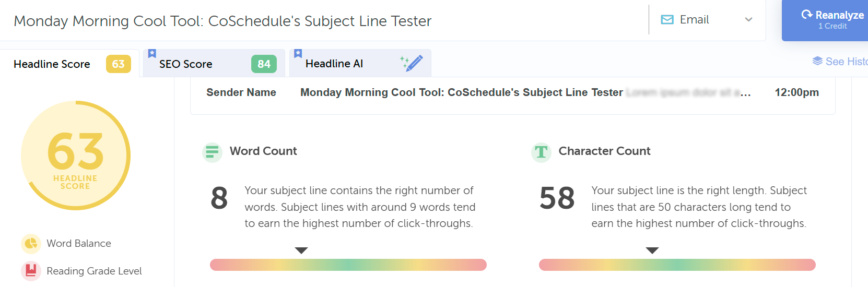Click the Word Balance pie chart icon

pyautogui.click(x=31, y=244)
